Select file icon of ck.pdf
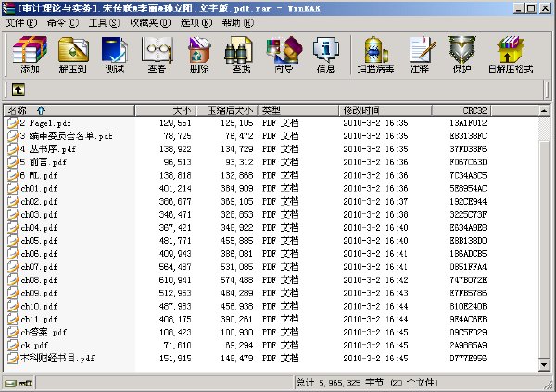Screen dimensions: 556x392 tap(13, 345)
